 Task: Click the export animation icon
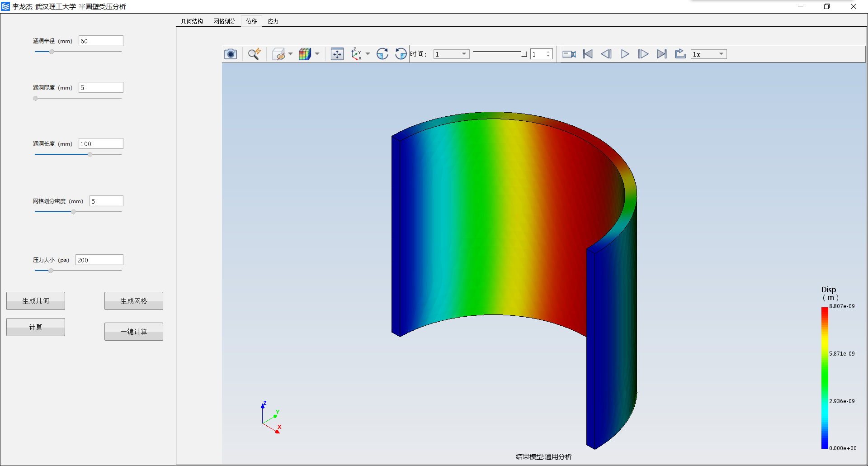(x=680, y=54)
